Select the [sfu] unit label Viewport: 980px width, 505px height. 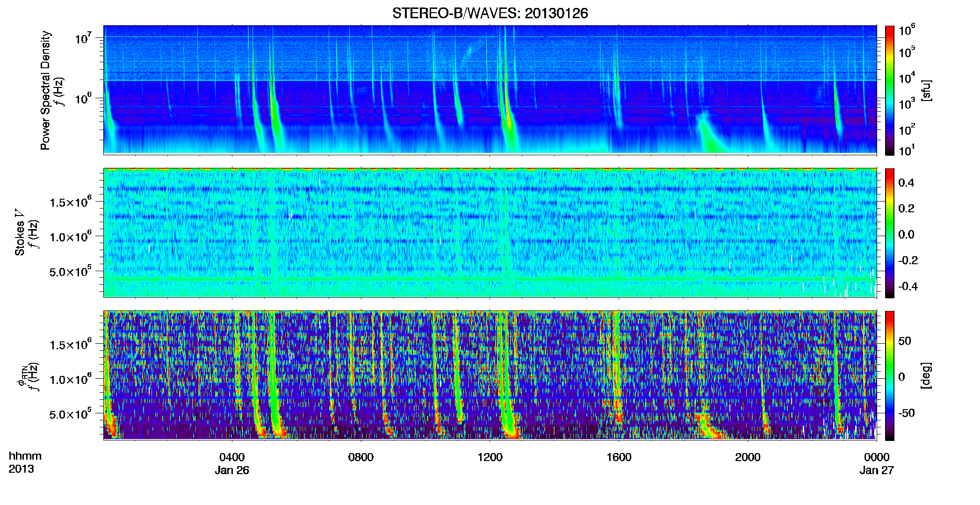926,90
